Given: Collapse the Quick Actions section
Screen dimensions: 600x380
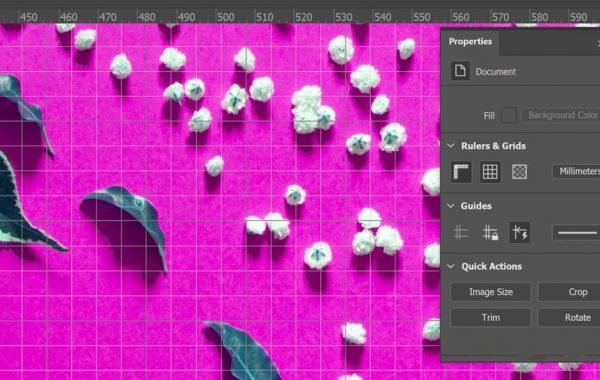Looking at the screenshot, I should 451,266.
